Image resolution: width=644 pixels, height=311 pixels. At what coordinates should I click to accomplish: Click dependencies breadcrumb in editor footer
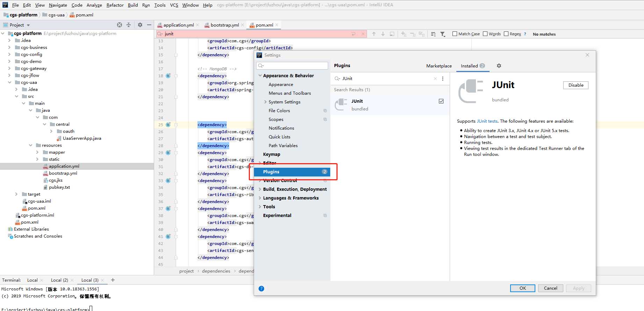216,271
